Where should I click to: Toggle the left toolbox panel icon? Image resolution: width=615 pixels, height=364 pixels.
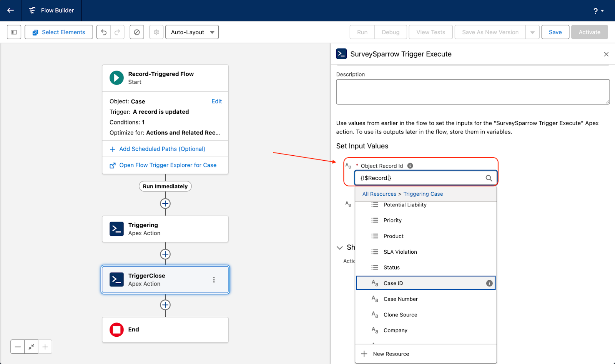tap(14, 32)
